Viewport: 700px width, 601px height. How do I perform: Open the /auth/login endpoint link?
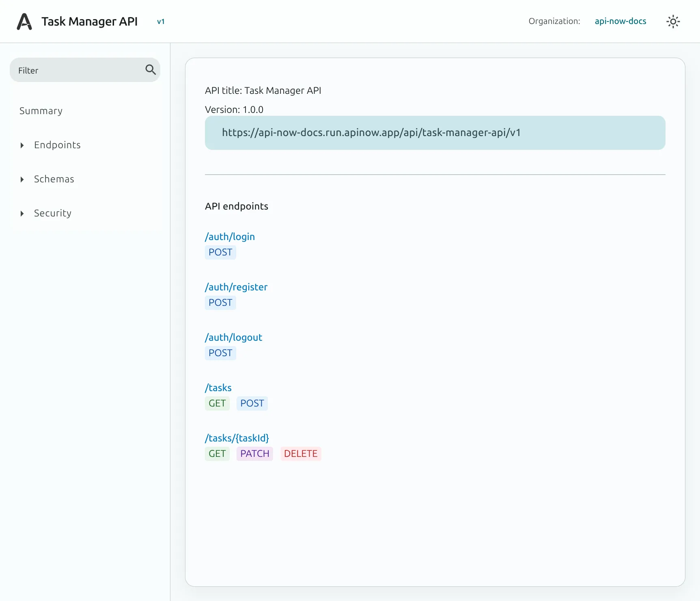coord(230,237)
